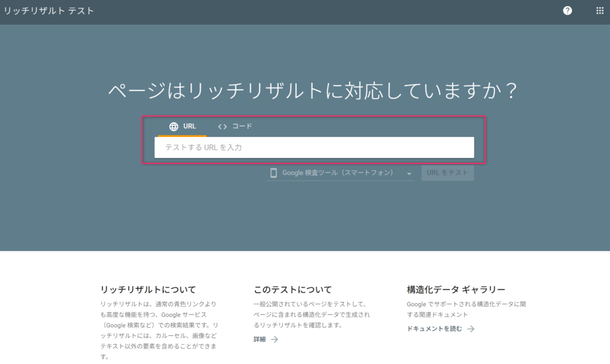Screen dimensions: 610x364
Task: Open the ドキュメントを読む link
Action: click(434, 329)
